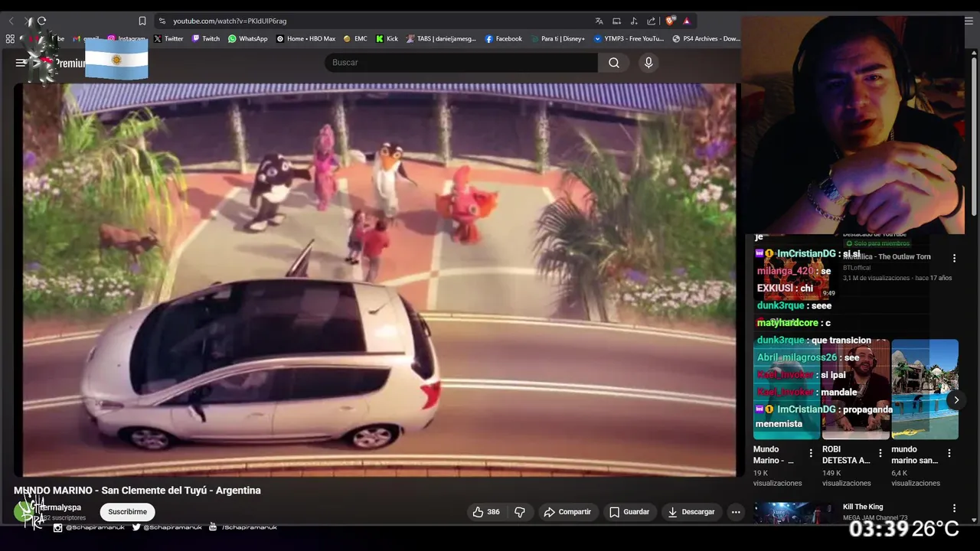Open the Kill The King video thumbnail
This screenshot has height=551, width=980.
point(794,514)
